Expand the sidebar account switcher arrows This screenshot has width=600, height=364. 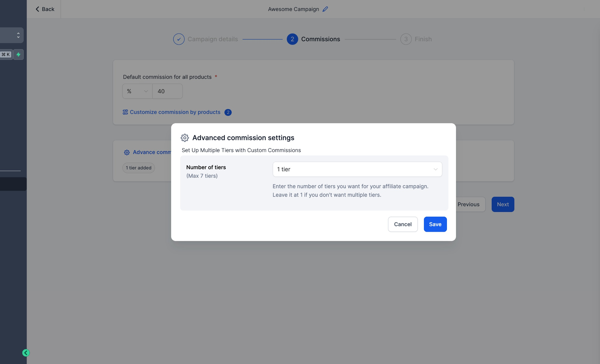[18, 35]
